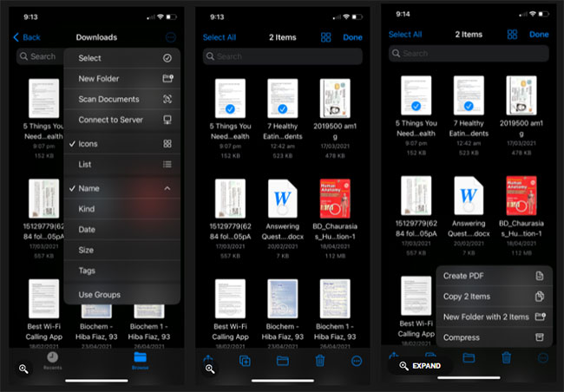Image resolution: width=564 pixels, height=392 pixels.
Task: Select BD_Chaurasia book circle in middle screen
Action: pyautogui.click(x=335, y=209)
